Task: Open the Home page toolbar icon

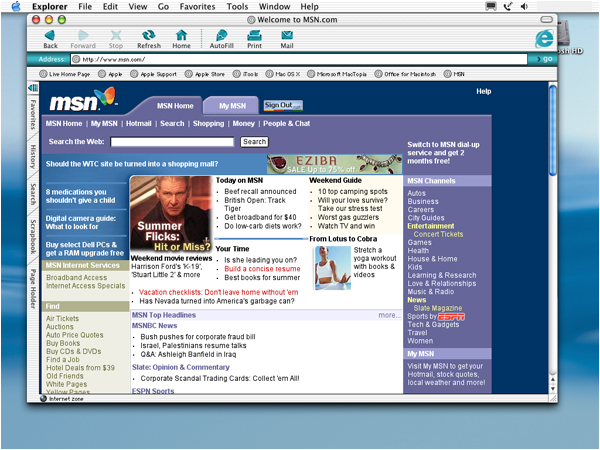Action: [181, 35]
